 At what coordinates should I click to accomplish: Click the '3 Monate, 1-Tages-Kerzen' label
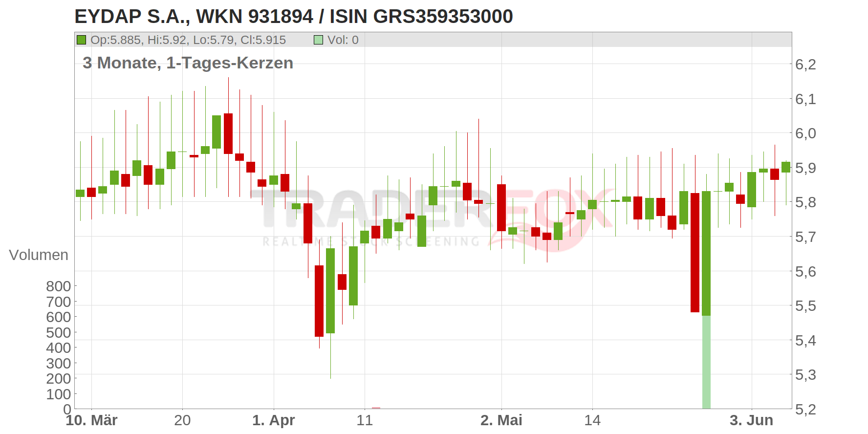pyautogui.click(x=188, y=63)
